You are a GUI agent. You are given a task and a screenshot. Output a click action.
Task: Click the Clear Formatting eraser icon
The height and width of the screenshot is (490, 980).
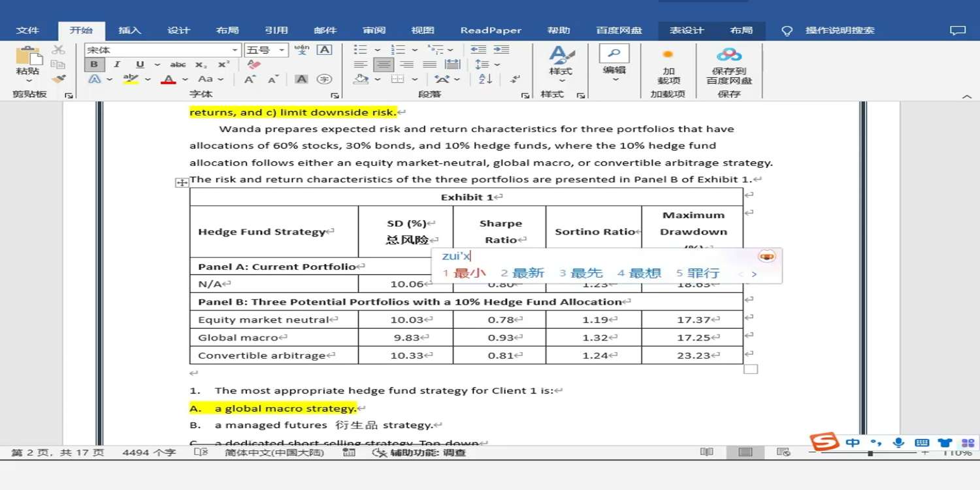(x=254, y=65)
